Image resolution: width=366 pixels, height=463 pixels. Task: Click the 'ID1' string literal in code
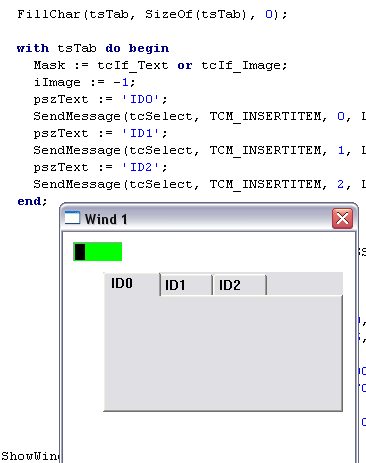point(141,133)
